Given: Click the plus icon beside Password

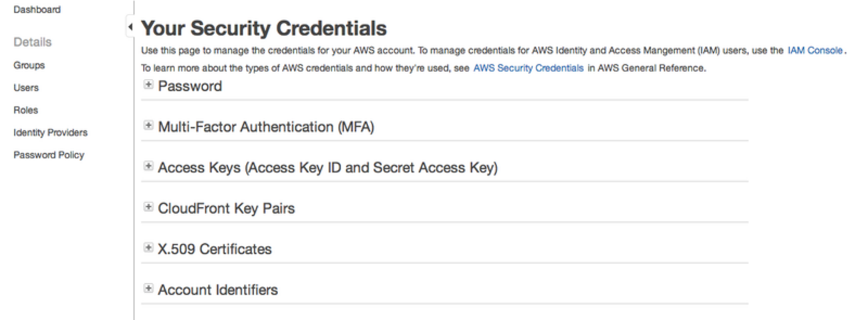Looking at the screenshot, I should (x=148, y=85).
